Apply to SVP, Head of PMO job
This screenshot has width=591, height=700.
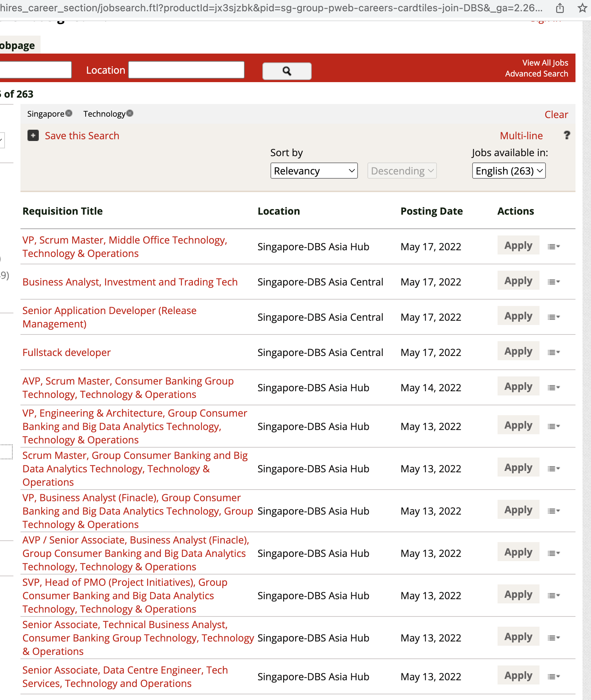click(518, 594)
